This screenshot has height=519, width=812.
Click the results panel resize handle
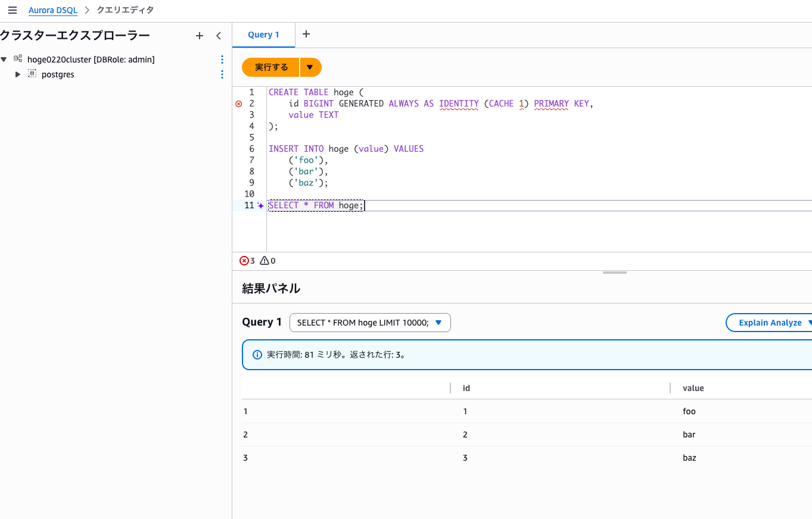(x=614, y=273)
